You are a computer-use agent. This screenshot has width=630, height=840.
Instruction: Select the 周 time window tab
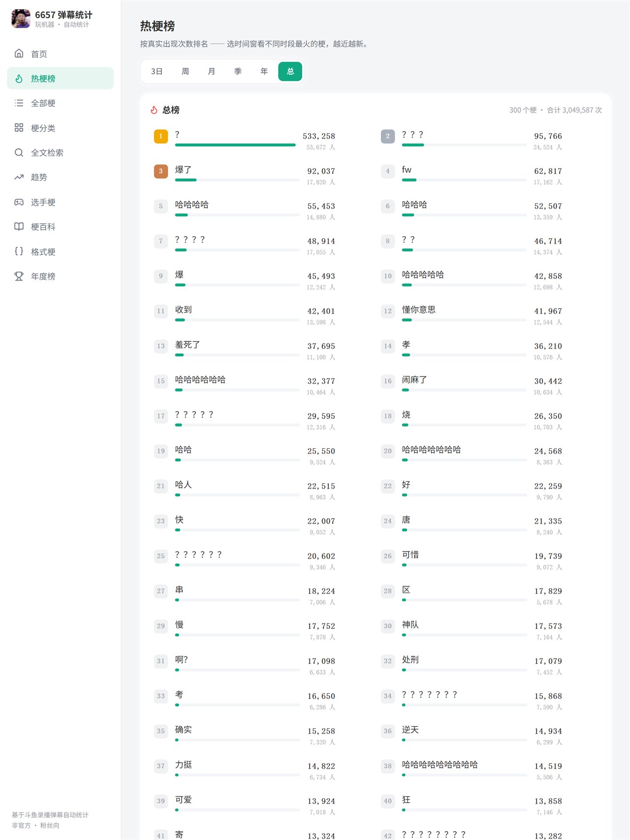pyautogui.click(x=185, y=71)
